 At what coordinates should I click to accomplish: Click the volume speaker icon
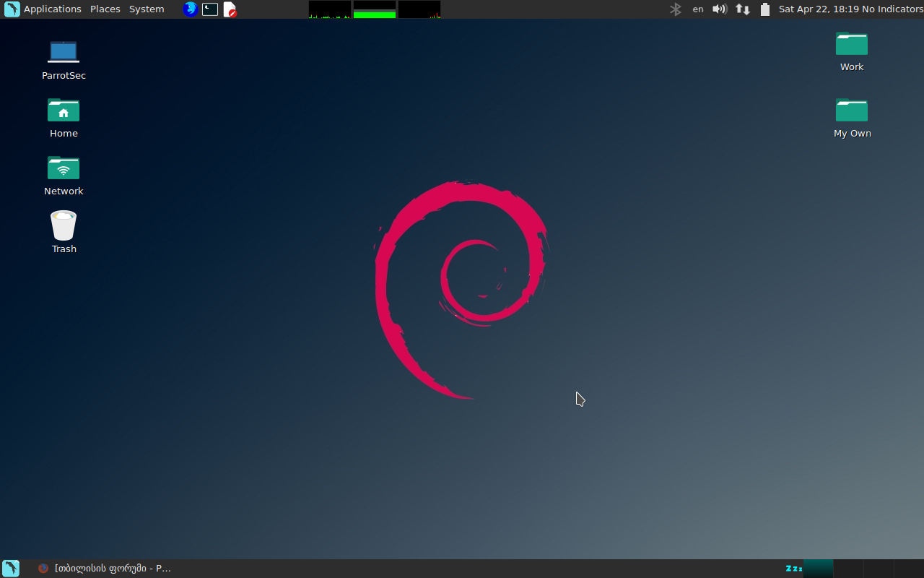pos(720,9)
